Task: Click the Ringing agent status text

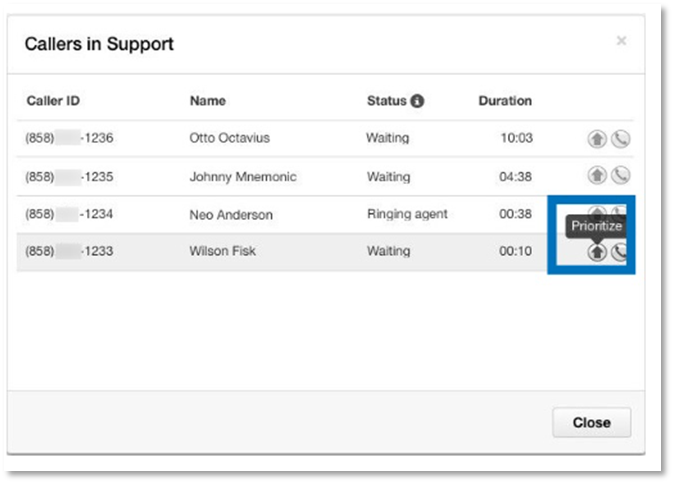Action: pyautogui.click(x=407, y=214)
